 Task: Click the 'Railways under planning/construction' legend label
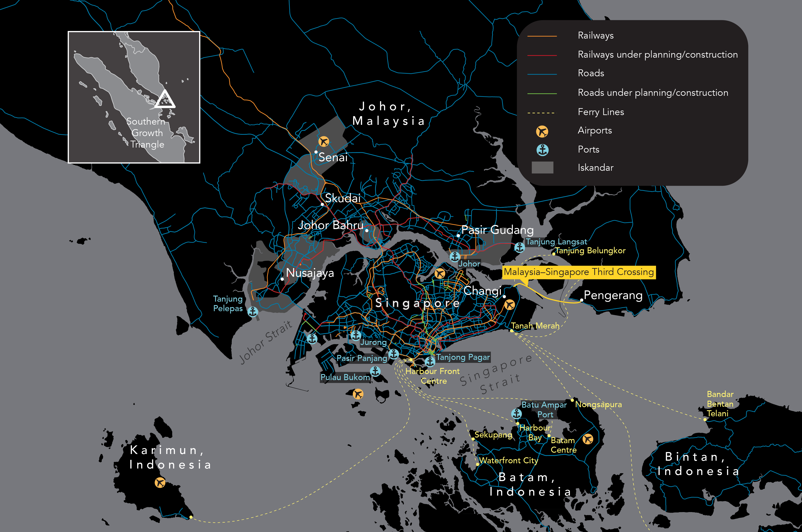(x=658, y=54)
